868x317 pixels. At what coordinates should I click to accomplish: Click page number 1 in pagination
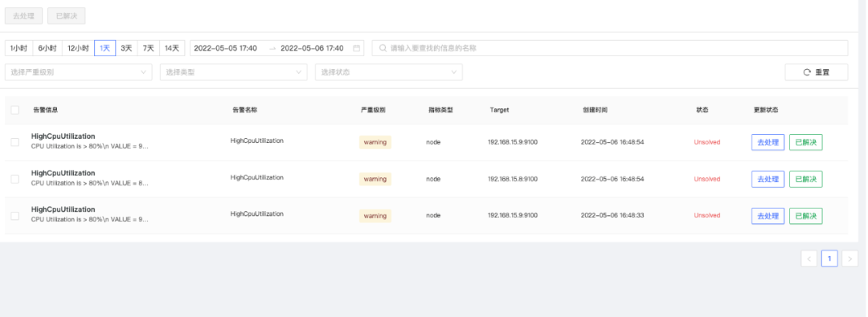[x=829, y=258]
